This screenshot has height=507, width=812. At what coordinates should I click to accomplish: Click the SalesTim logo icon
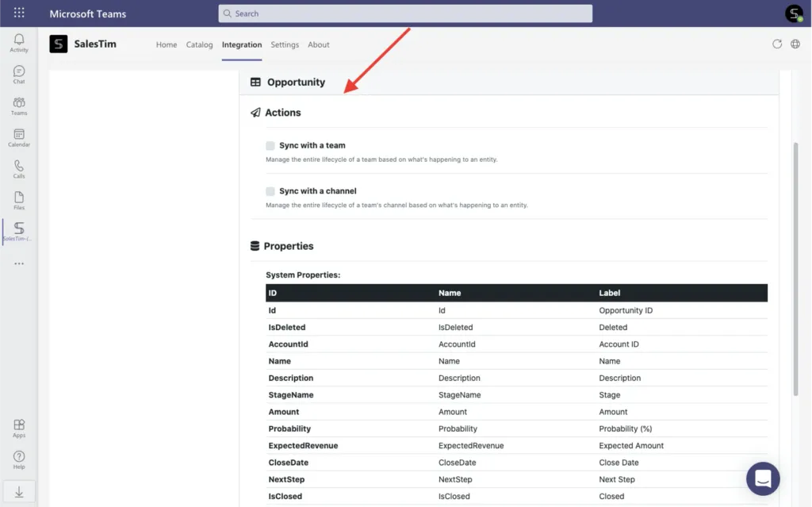pos(59,44)
